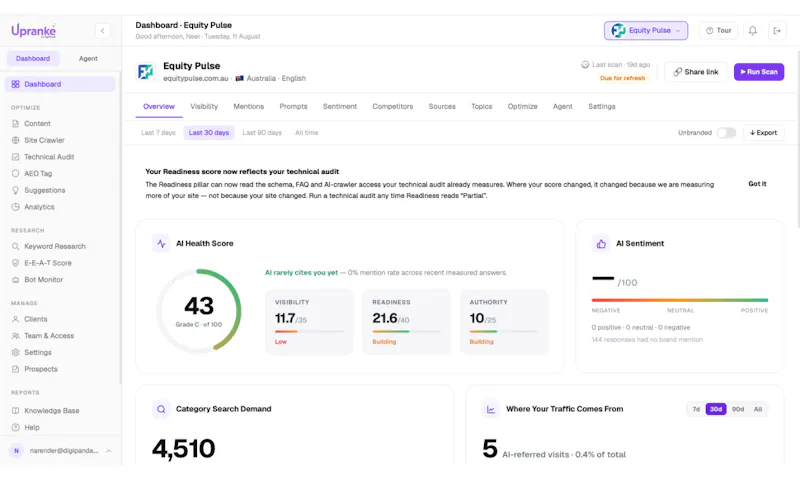The height and width of the screenshot is (479, 800).
Task: Set traffic chart to 30d
Action: click(x=716, y=409)
